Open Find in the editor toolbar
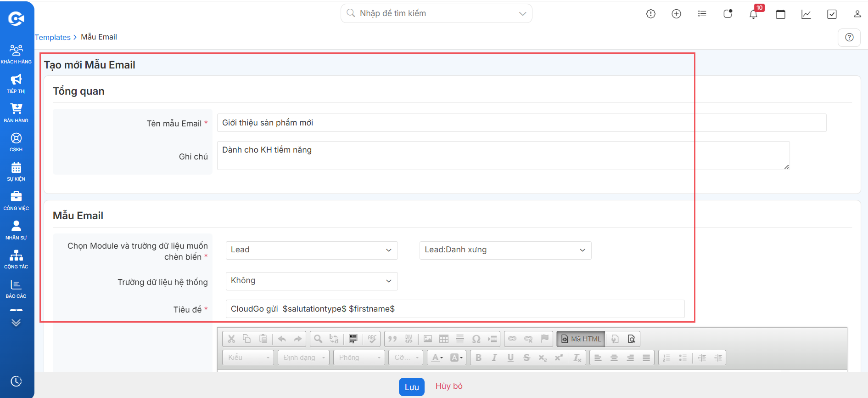This screenshot has width=868, height=398. (x=318, y=339)
